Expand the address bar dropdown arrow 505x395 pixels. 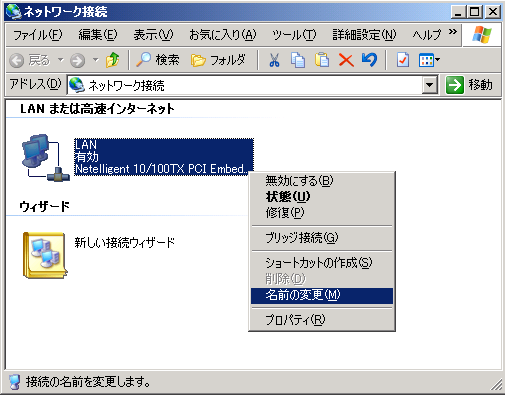point(430,85)
